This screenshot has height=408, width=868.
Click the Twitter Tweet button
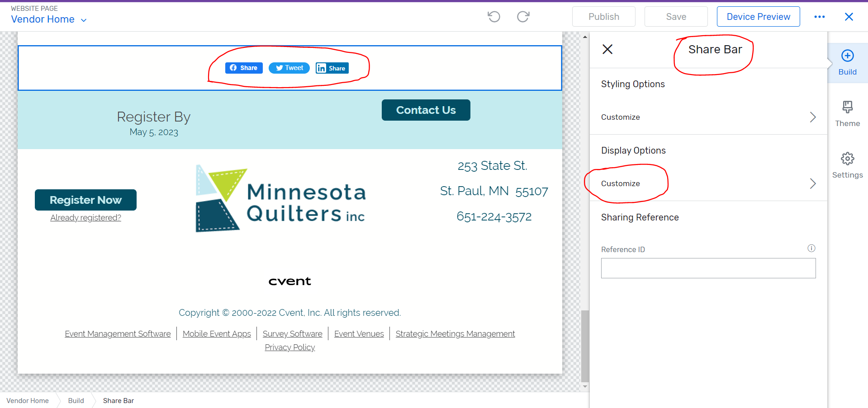(x=289, y=68)
